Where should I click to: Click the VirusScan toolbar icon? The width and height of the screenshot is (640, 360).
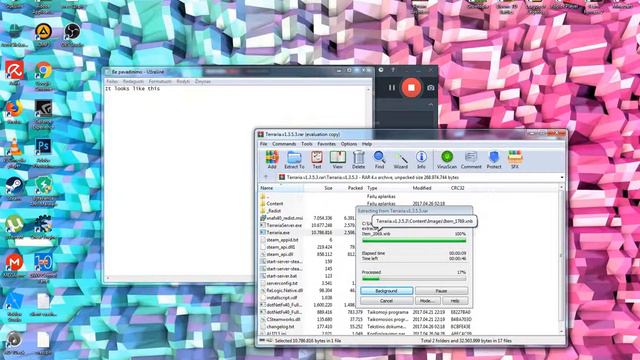(x=447, y=160)
